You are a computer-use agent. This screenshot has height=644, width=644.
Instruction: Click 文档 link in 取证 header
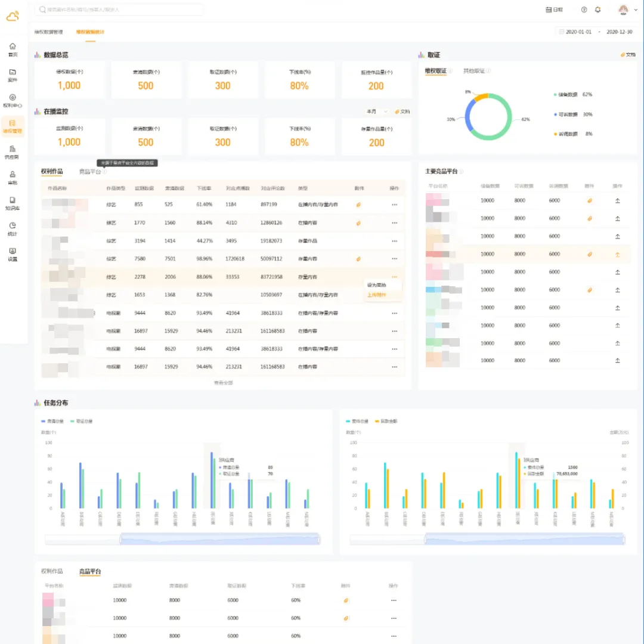click(x=628, y=55)
